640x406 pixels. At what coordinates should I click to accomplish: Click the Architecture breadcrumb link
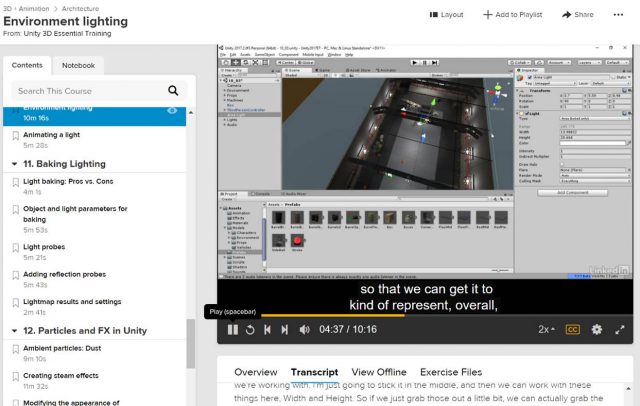coord(80,9)
